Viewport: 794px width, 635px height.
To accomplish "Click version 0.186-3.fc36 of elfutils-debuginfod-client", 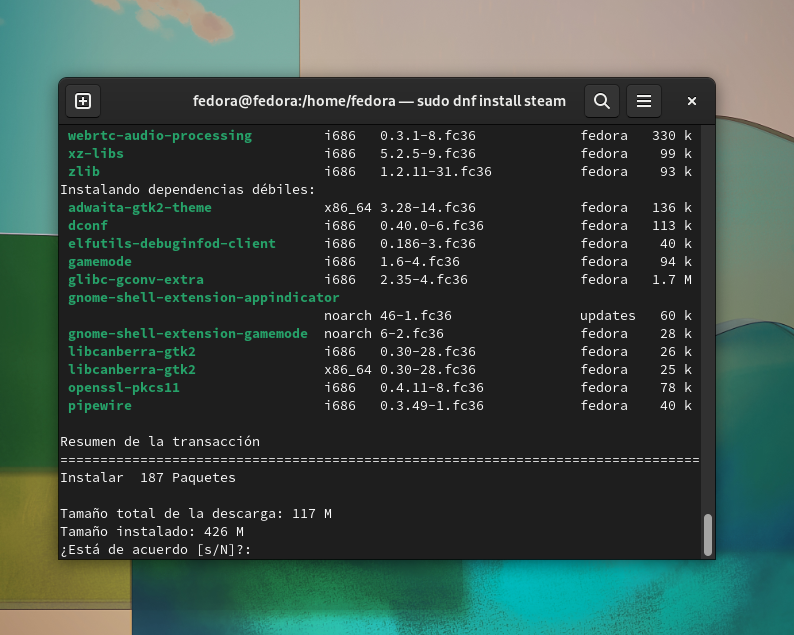I will 428,244.
